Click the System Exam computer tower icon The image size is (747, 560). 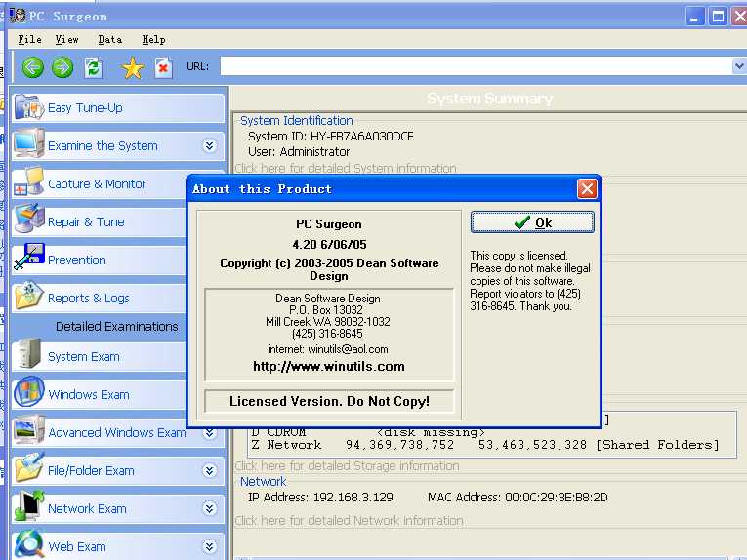point(29,353)
